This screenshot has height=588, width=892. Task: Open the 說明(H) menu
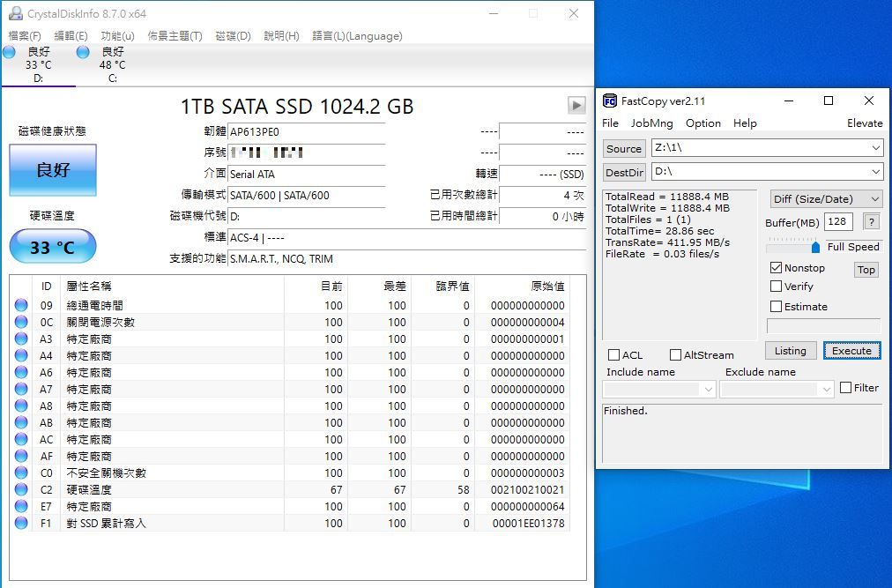click(281, 36)
